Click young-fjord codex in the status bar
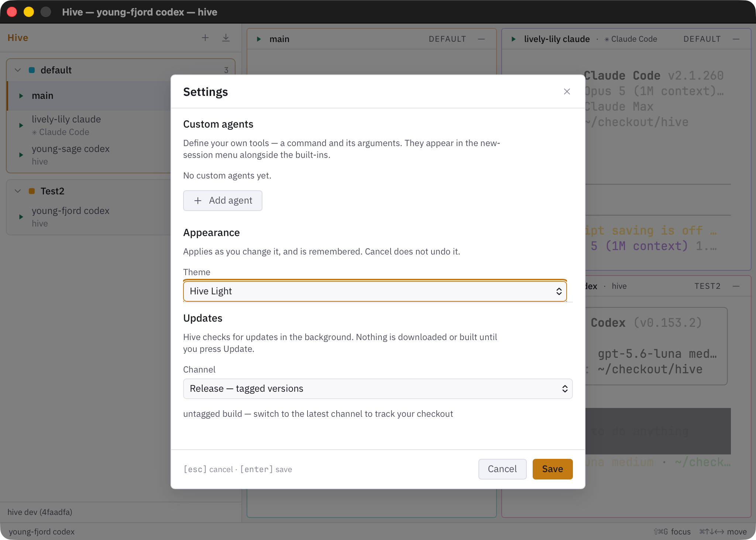Image resolution: width=756 pixels, height=540 pixels. pos(42,532)
